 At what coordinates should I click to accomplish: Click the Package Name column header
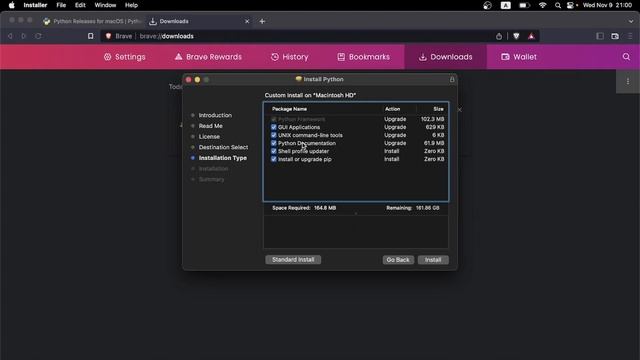pos(289,109)
